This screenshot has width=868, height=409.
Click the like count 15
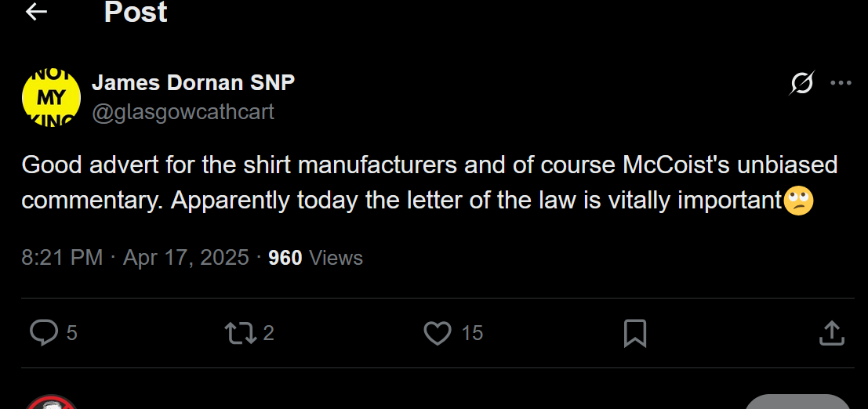[x=472, y=333]
